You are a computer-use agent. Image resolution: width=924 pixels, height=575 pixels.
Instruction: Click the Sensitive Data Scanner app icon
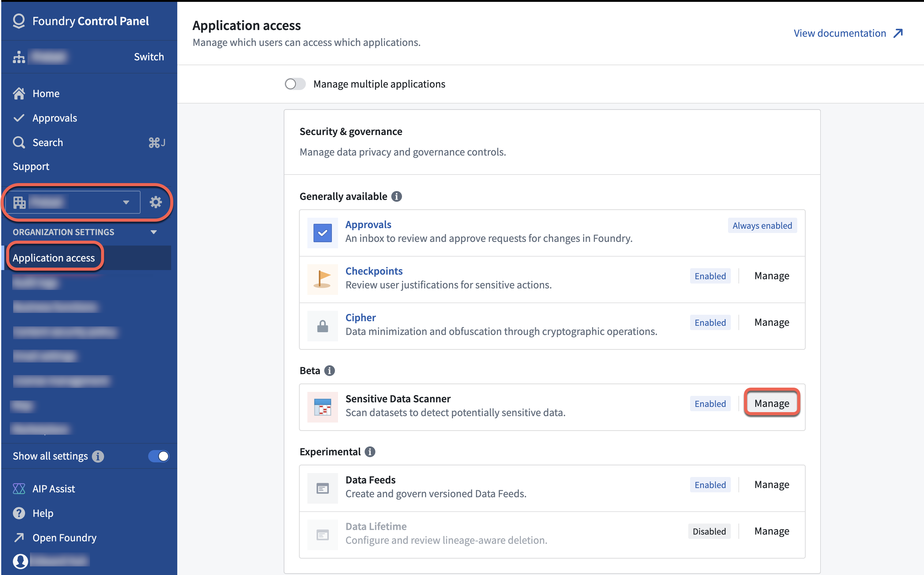tap(322, 407)
